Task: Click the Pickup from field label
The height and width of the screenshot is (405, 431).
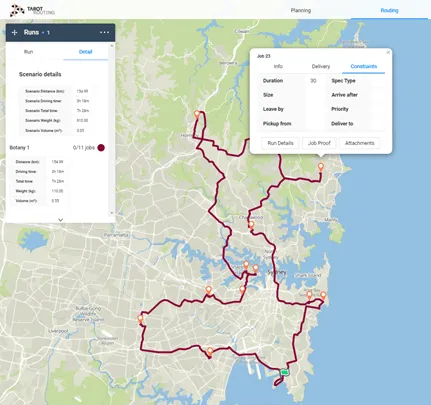Action: click(x=277, y=123)
